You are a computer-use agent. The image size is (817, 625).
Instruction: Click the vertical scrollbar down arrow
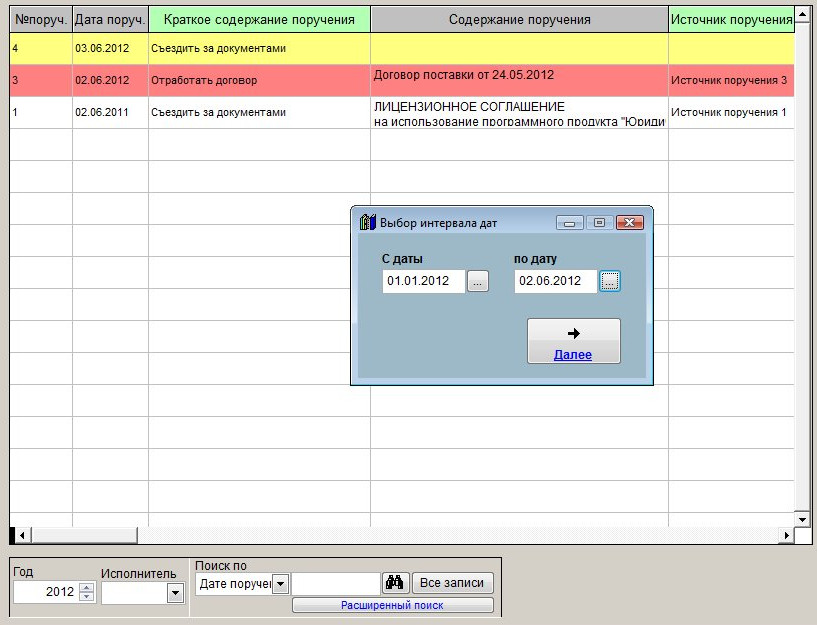coord(802,519)
